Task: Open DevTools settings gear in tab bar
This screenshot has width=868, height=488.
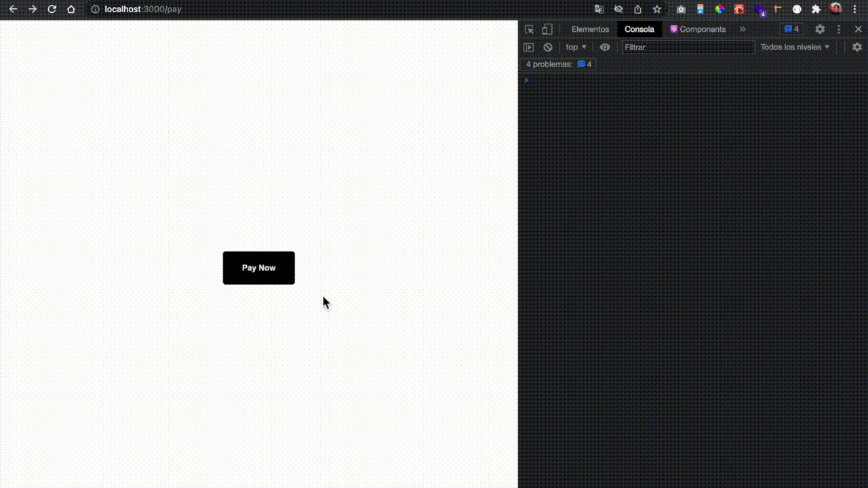Action: pyautogui.click(x=820, y=29)
